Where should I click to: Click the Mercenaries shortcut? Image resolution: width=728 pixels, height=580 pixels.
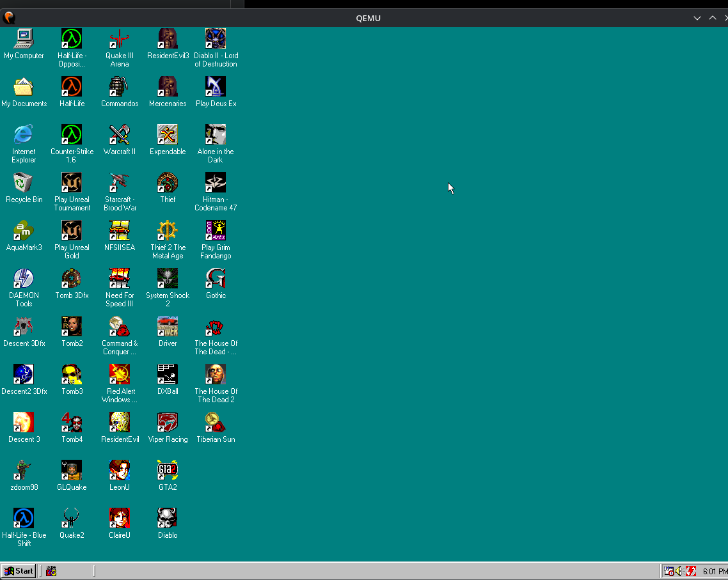coord(168,86)
